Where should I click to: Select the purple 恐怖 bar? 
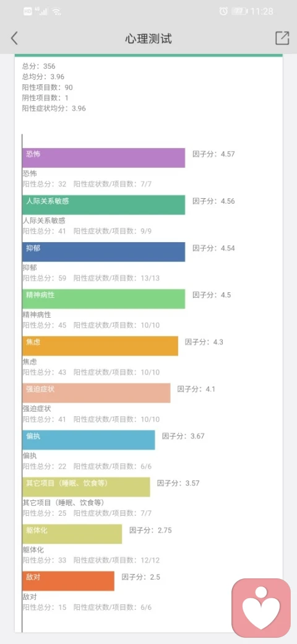point(103,158)
